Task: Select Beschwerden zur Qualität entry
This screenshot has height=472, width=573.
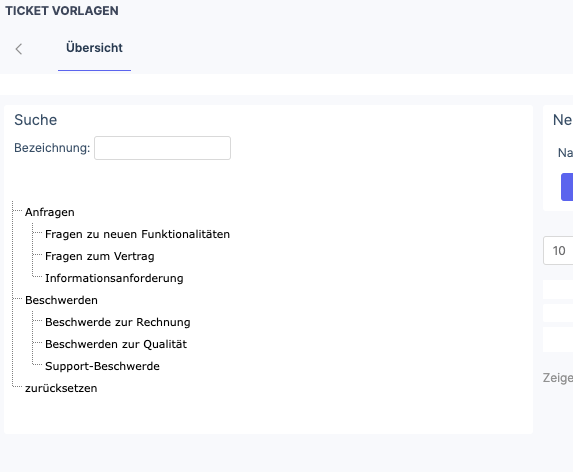Action: (116, 344)
